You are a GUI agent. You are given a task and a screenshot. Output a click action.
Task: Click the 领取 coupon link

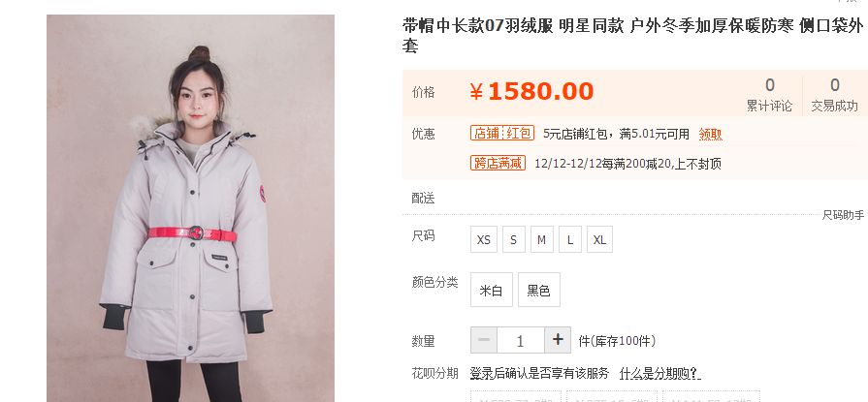710,135
